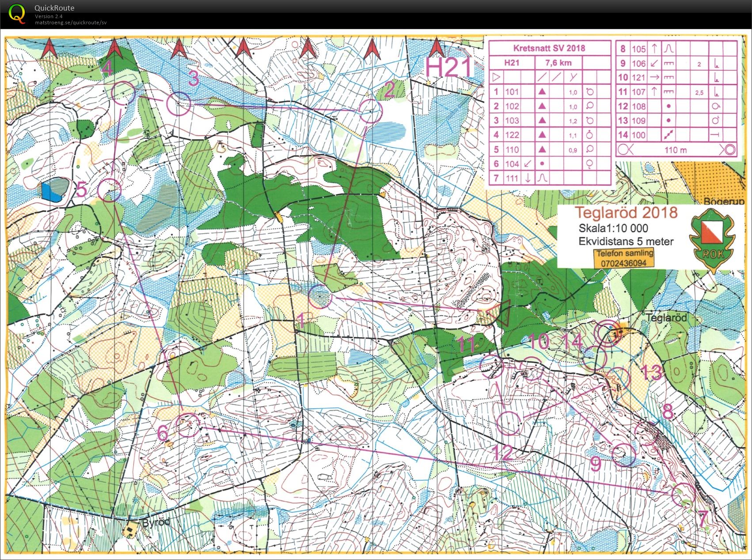The width and height of the screenshot is (752, 560).
Task: Click the cliff symbol in row 9 106
Action: [669, 64]
